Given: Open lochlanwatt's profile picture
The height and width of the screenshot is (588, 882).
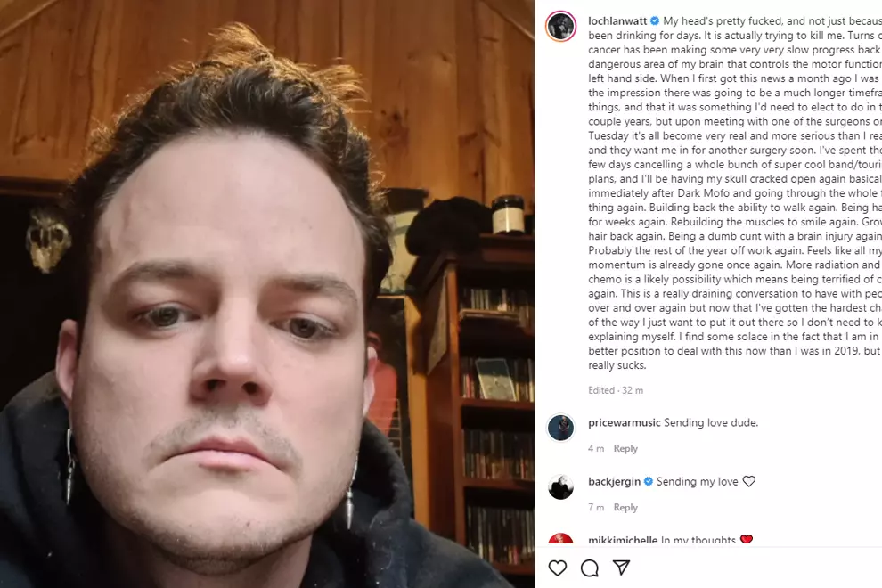Looking at the screenshot, I should pyautogui.click(x=560, y=26).
